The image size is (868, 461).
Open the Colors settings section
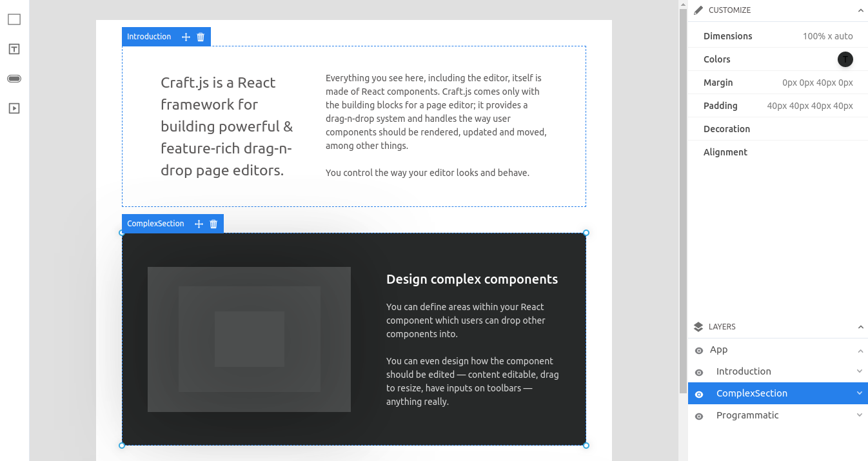[x=778, y=59]
